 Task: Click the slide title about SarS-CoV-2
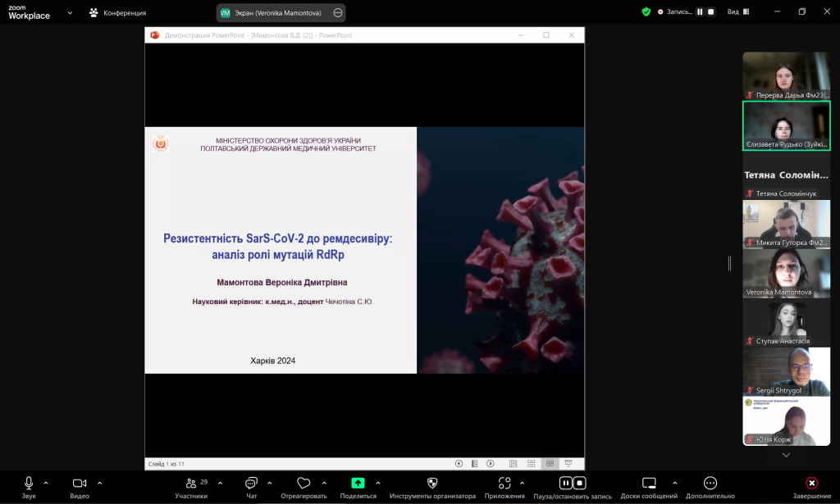click(277, 246)
